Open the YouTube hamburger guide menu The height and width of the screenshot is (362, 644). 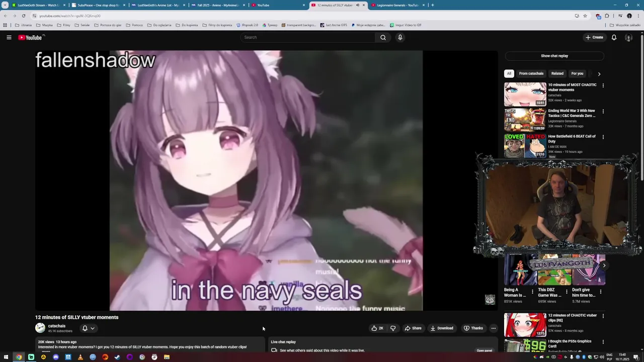pos(9,37)
